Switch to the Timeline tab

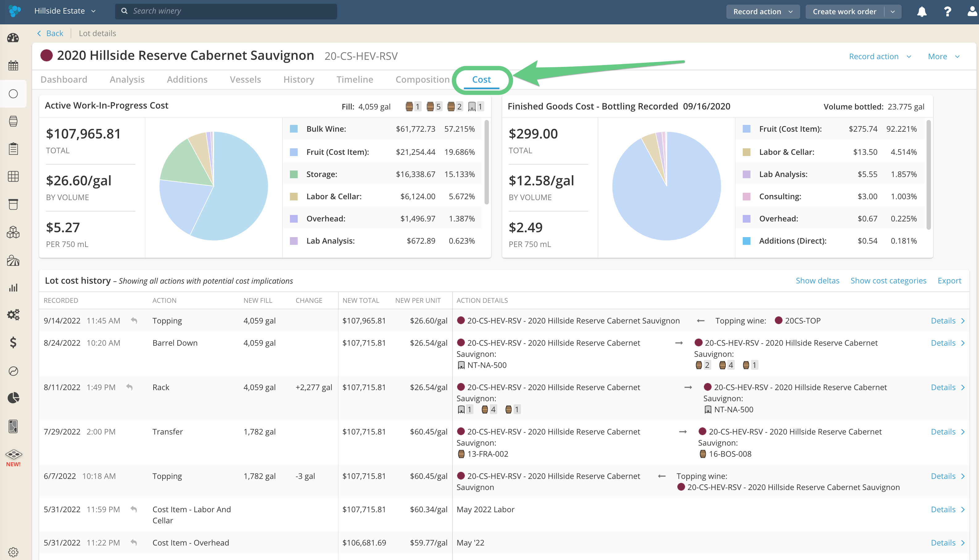click(x=355, y=80)
